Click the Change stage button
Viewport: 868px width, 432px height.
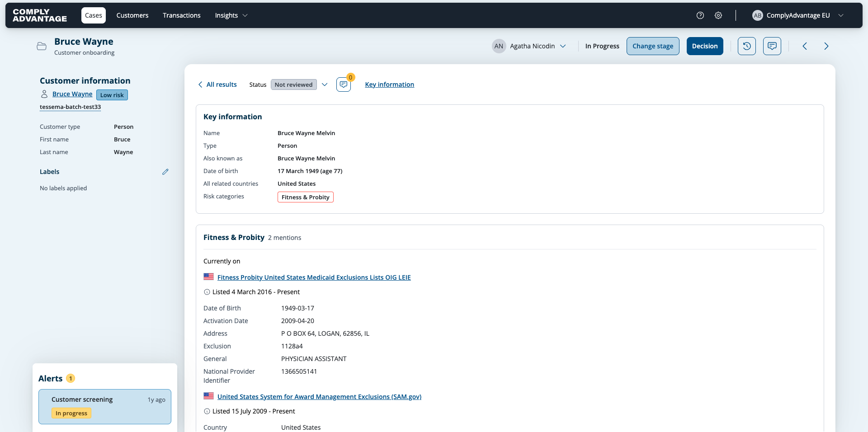click(x=653, y=46)
